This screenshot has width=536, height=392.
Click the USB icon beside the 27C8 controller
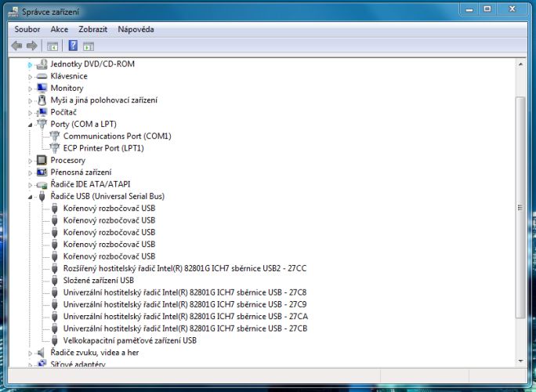click(x=54, y=292)
